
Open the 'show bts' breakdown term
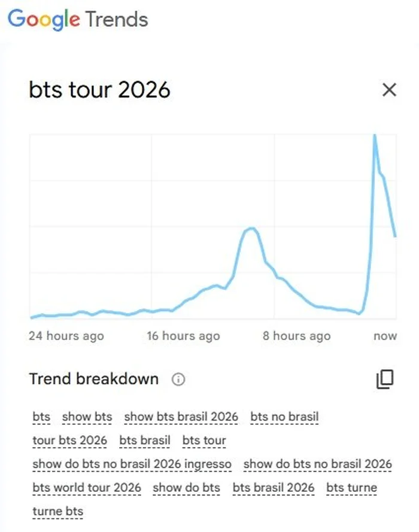(x=87, y=416)
